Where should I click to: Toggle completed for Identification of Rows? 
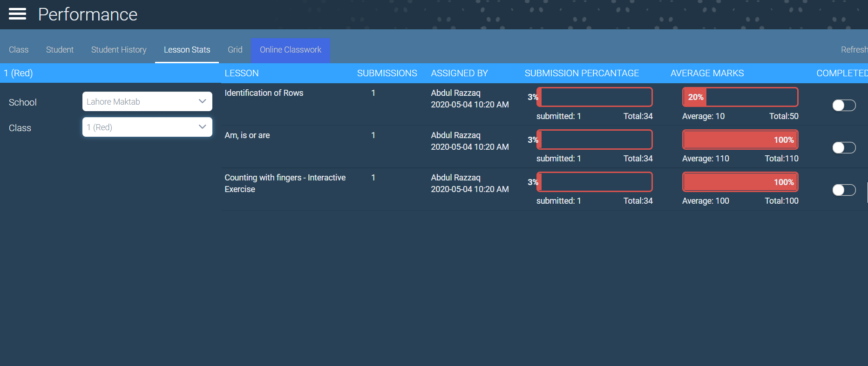(x=844, y=106)
